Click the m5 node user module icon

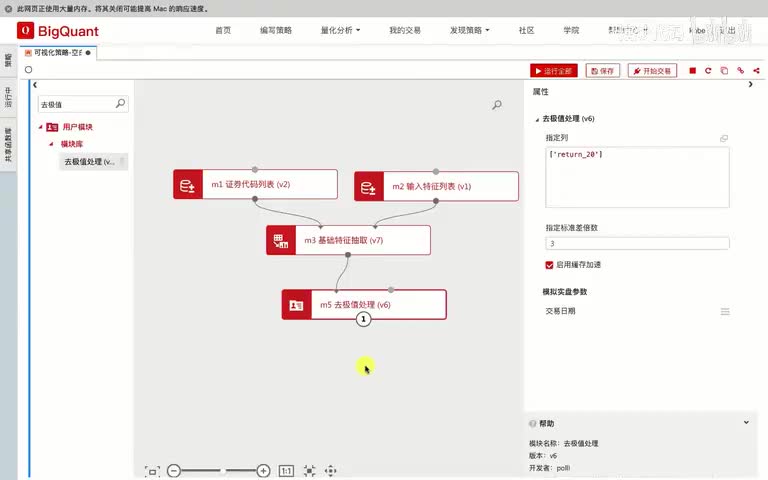[296, 305]
